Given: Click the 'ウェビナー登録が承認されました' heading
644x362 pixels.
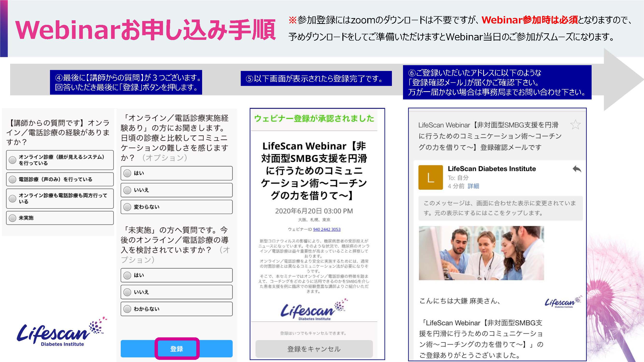Looking at the screenshot, I should [x=314, y=118].
